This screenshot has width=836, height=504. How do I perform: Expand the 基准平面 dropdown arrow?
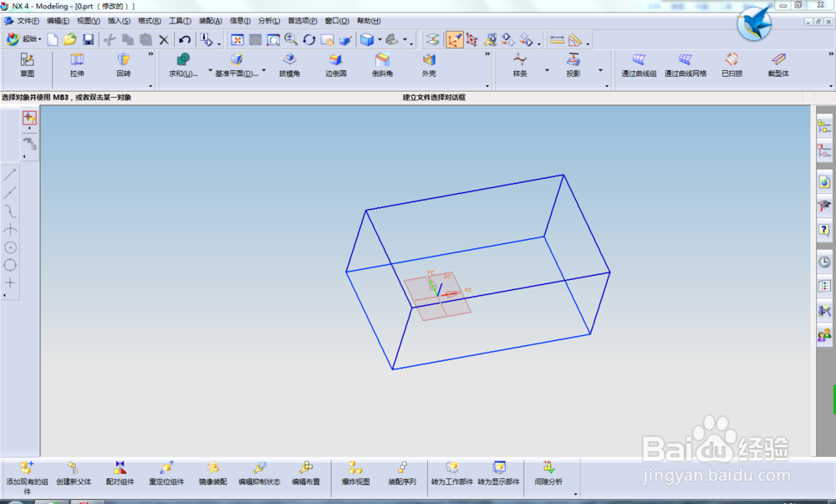click(x=264, y=70)
